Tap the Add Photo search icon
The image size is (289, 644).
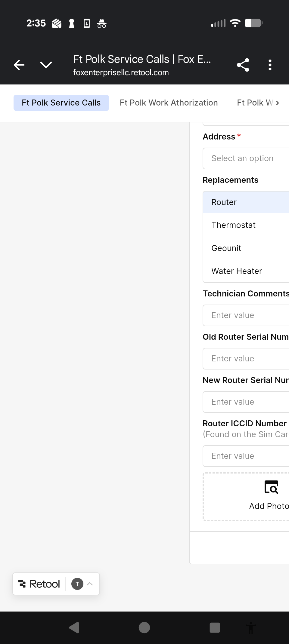[x=271, y=487]
